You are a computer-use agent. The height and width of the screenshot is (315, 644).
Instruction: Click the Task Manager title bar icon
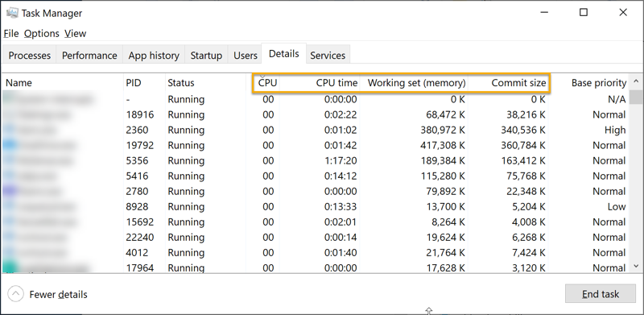coord(12,13)
